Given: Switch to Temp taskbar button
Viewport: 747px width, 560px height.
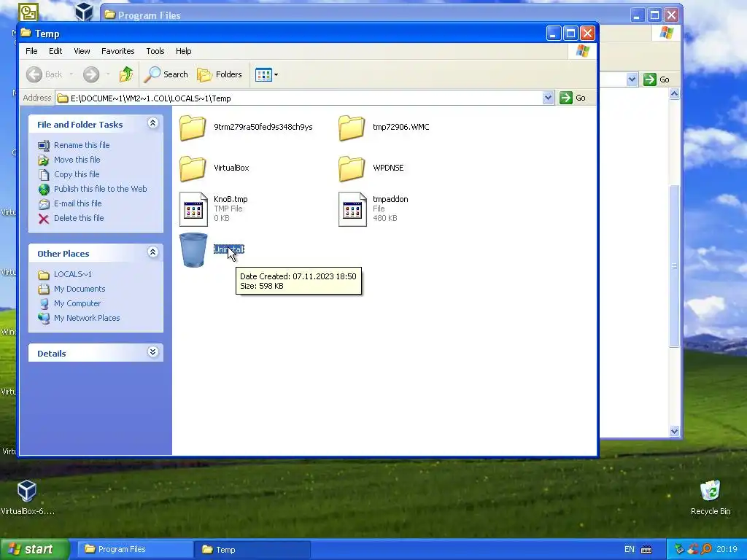Looking at the screenshot, I should point(252,550).
